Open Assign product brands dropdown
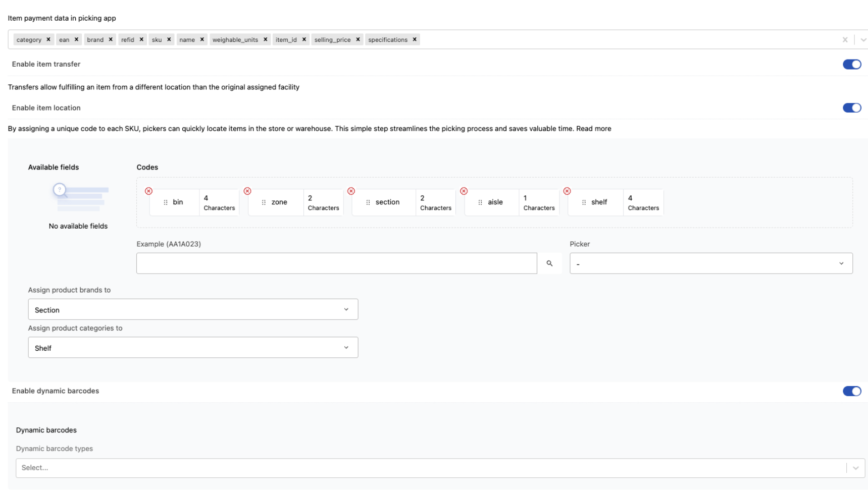Viewport: 868px width, 492px height. 193,310
